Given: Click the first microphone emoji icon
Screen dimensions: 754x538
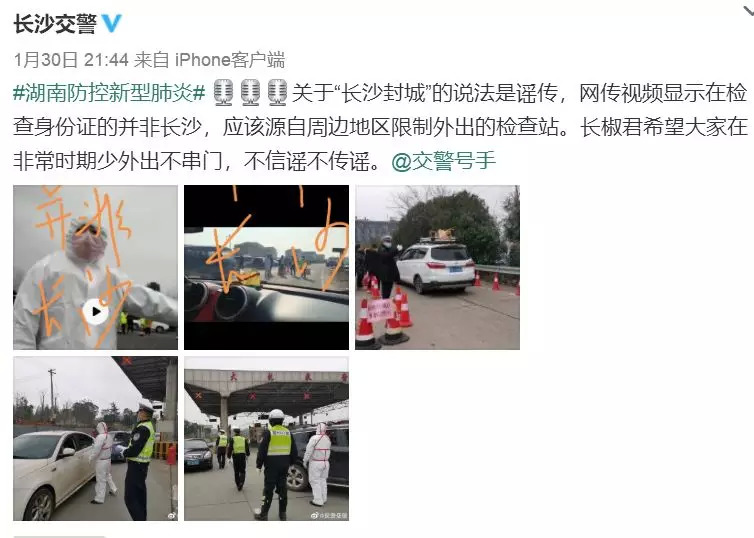Looking at the screenshot, I should (x=223, y=92).
